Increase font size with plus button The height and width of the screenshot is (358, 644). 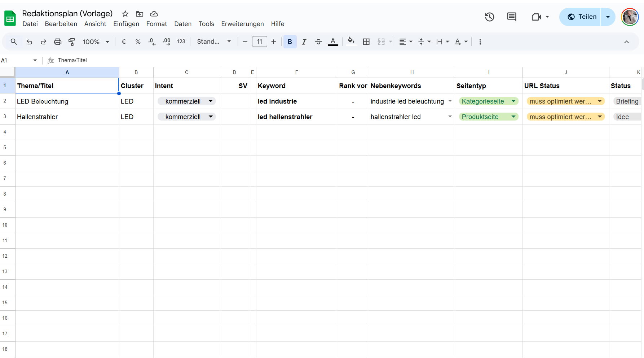pyautogui.click(x=274, y=42)
